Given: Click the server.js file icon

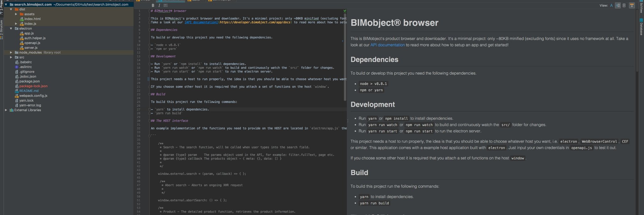Looking at the screenshot, I should click(22, 48).
